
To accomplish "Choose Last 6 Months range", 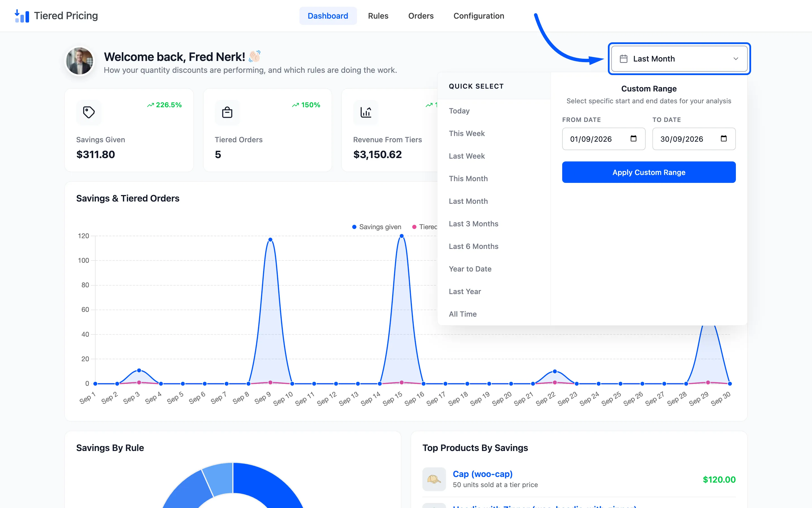I will coord(494,246).
